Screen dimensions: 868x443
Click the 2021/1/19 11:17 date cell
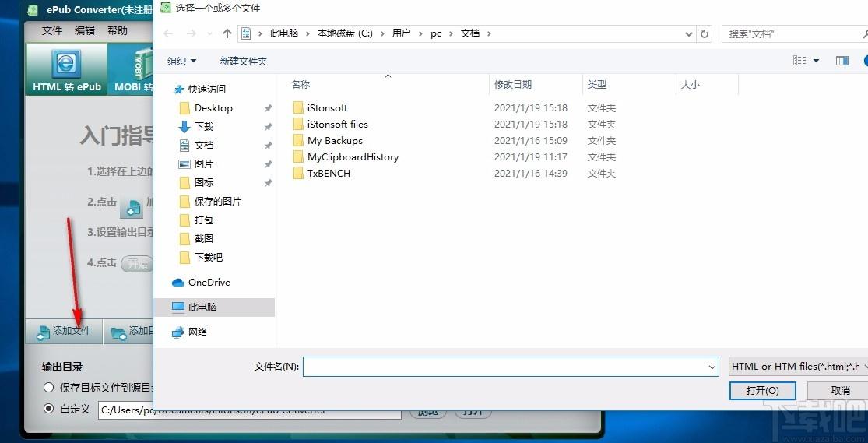pos(530,156)
